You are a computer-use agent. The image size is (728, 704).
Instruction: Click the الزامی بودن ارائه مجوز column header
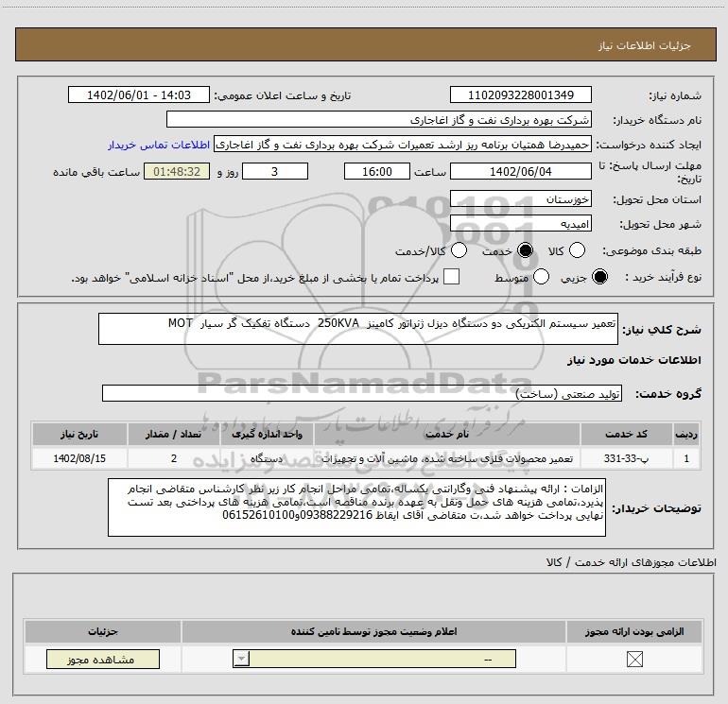(x=634, y=631)
